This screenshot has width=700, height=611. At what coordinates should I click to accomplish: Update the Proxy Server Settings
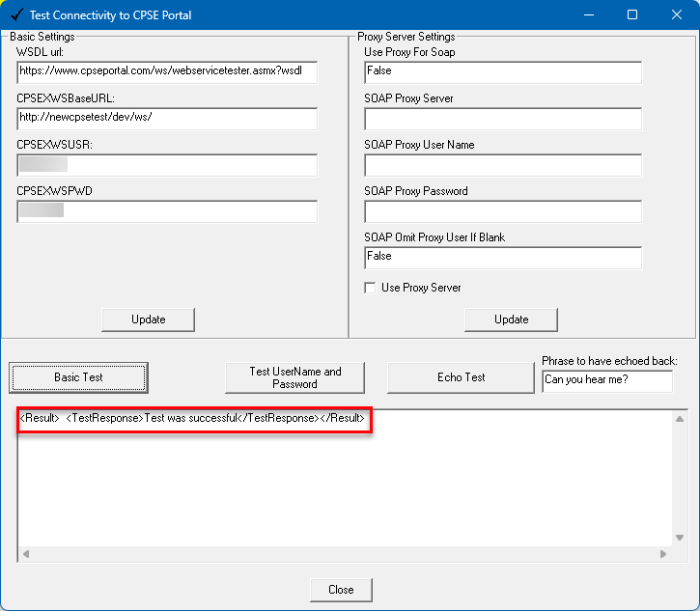pyautogui.click(x=511, y=319)
